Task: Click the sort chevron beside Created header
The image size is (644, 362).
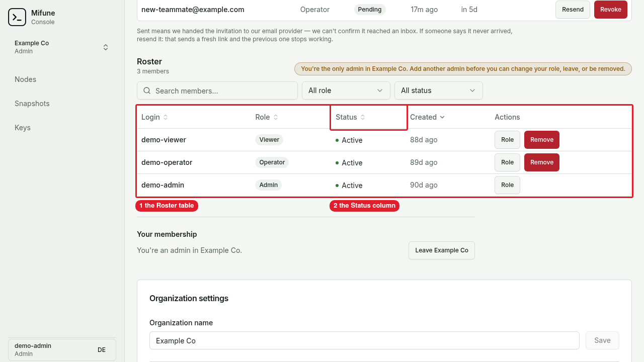Action: coord(442,117)
